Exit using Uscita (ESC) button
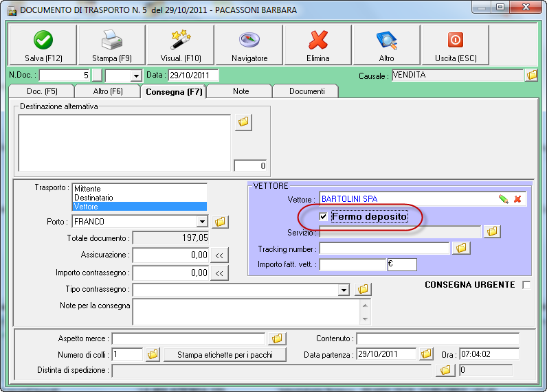Image resolution: width=547 pixels, height=392 pixels. pyautogui.click(x=455, y=45)
